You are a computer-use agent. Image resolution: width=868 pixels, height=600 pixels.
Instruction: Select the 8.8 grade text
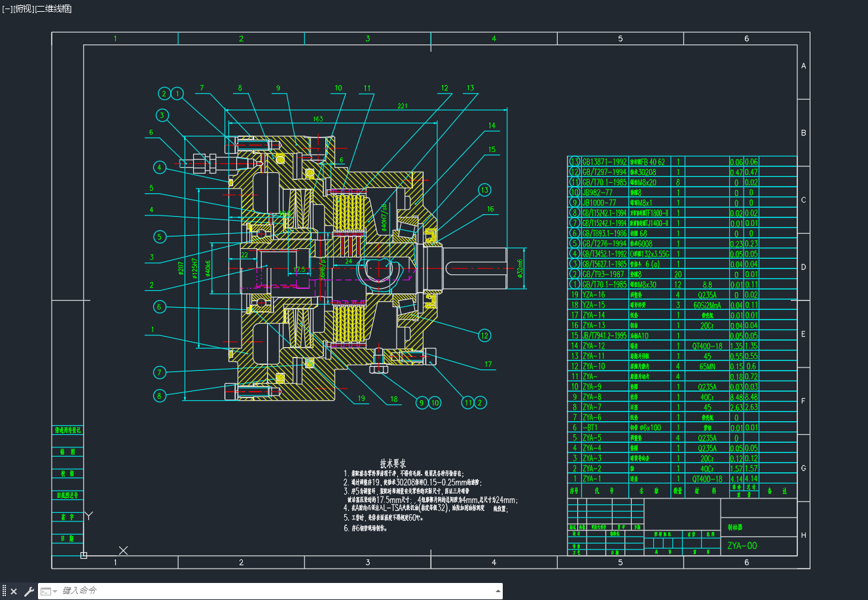coord(707,285)
